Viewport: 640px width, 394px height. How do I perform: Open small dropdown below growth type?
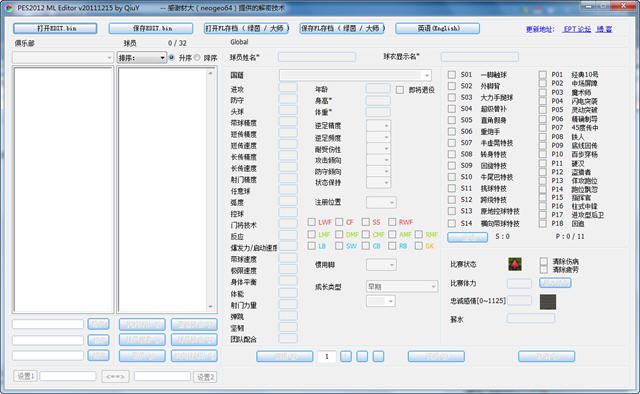click(x=381, y=301)
